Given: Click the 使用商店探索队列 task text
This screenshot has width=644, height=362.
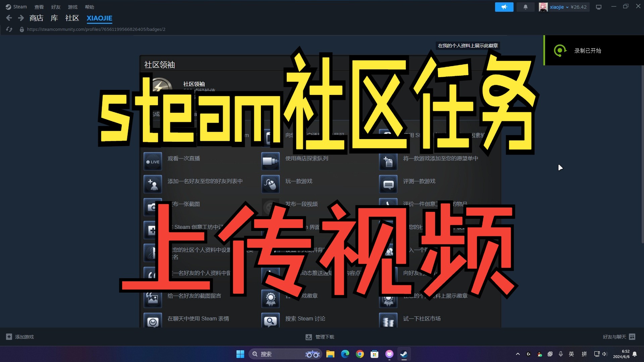Looking at the screenshot, I should [x=307, y=159].
